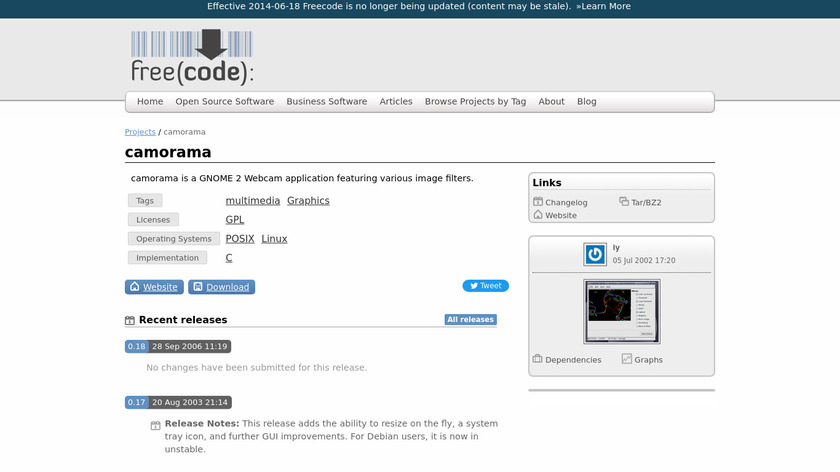This screenshot has height=472, width=840.
Task: Select the Linux operating system link
Action: 274,238
